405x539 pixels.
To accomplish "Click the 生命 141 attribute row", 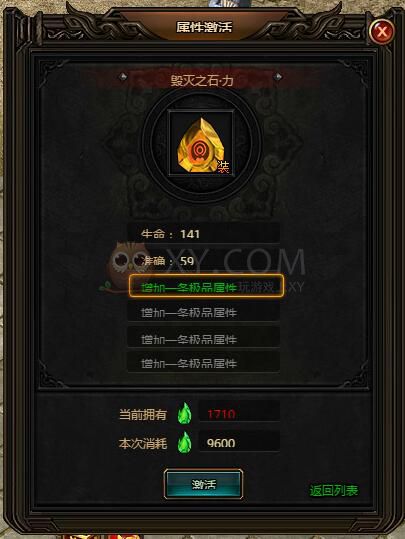I will [x=204, y=234].
